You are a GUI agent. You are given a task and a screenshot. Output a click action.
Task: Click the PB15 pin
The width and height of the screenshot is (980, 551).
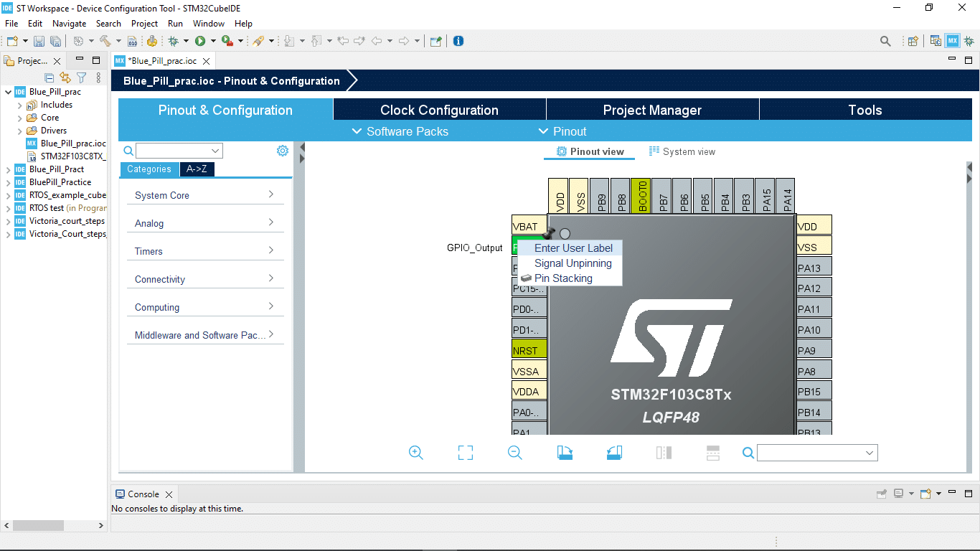click(814, 392)
